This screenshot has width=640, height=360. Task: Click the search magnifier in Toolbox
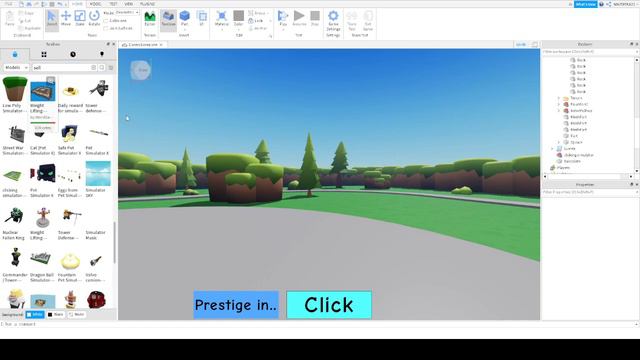[x=102, y=67]
